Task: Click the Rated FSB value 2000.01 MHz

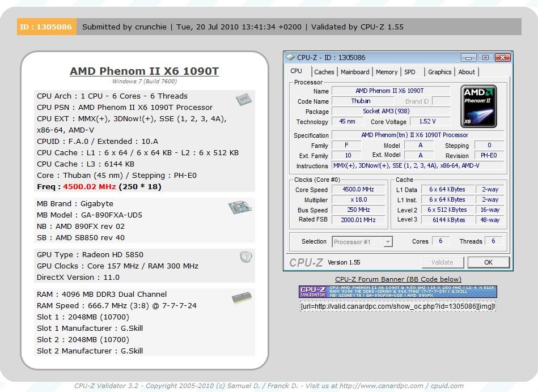Action: tap(358, 220)
